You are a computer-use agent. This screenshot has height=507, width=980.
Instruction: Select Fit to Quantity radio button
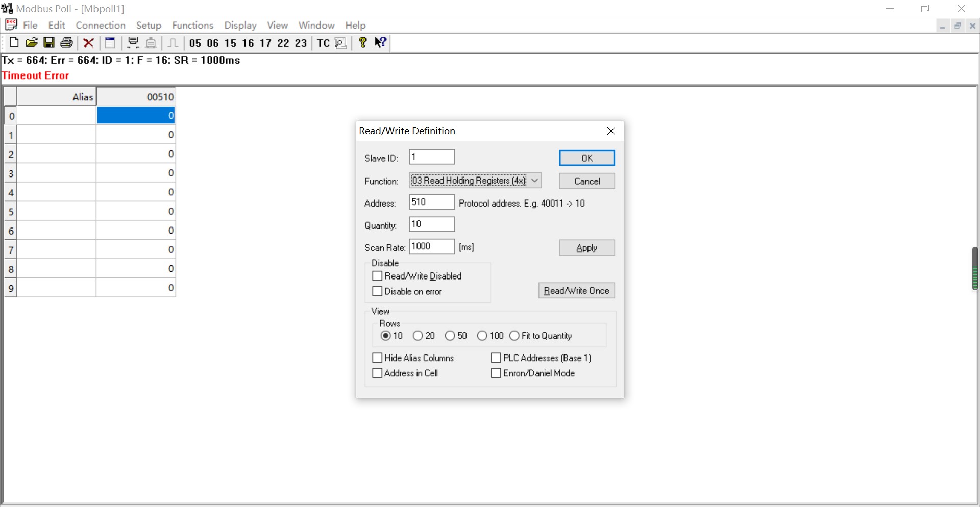tap(514, 336)
